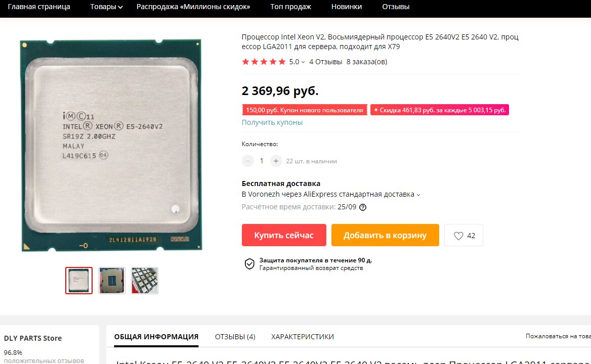Click the Добавить в корзину button
The height and width of the screenshot is (364, 591).
click(x=385, y=235)
